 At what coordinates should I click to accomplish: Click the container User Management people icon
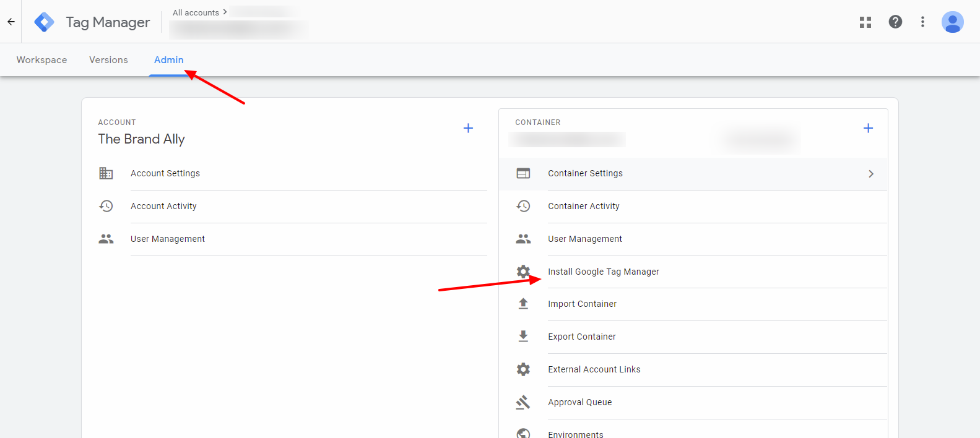pos(523,239)
